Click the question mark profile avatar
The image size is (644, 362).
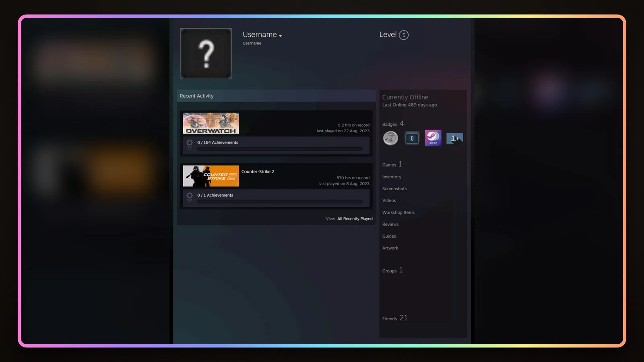pos(206,53)
